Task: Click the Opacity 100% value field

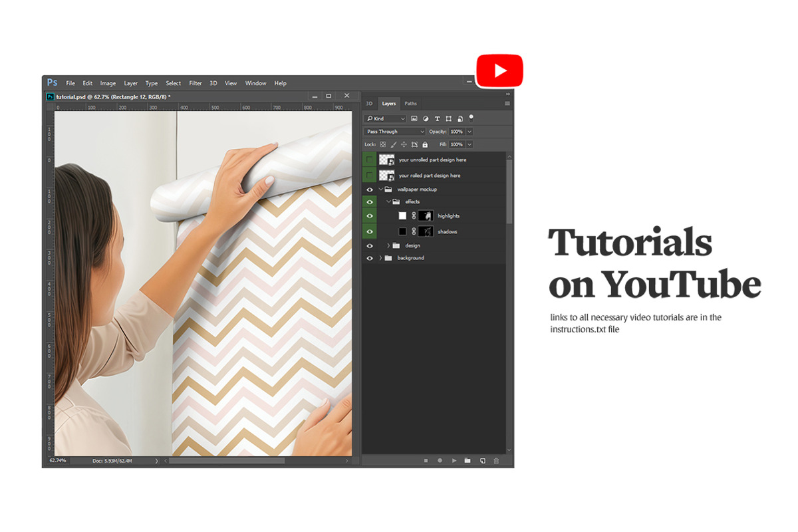Action: click(x=457, y=132)
